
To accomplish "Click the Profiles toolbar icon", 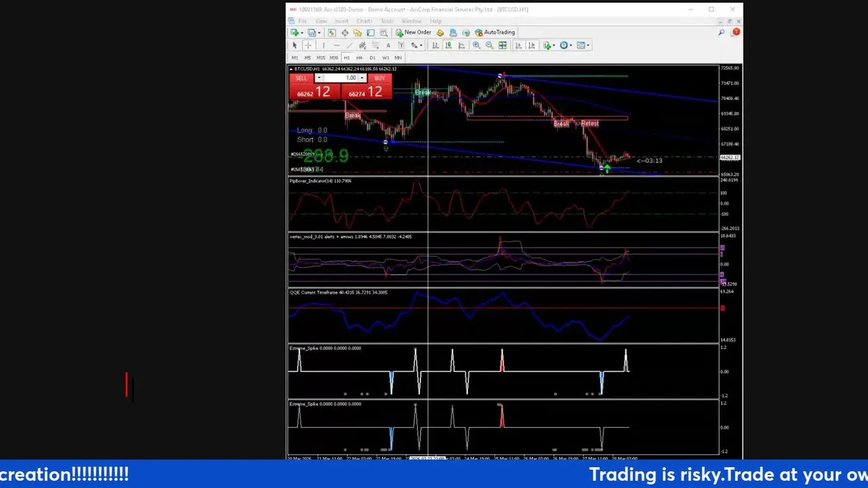I will [x=311, y=33].
